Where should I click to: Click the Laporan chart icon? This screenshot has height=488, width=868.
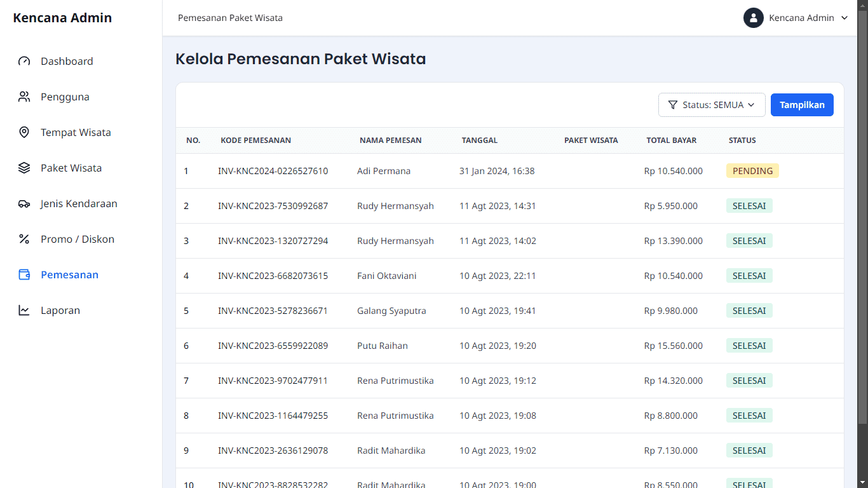click(24, 311)
